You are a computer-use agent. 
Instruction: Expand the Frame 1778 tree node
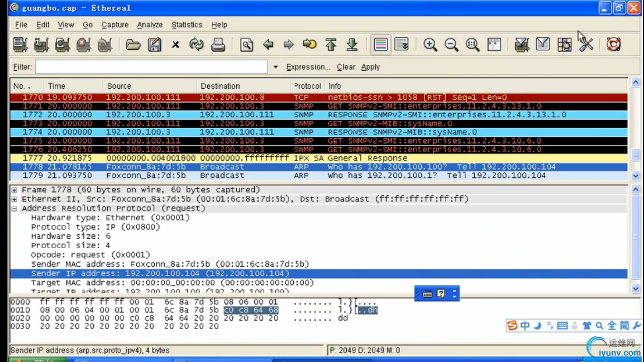15,190
